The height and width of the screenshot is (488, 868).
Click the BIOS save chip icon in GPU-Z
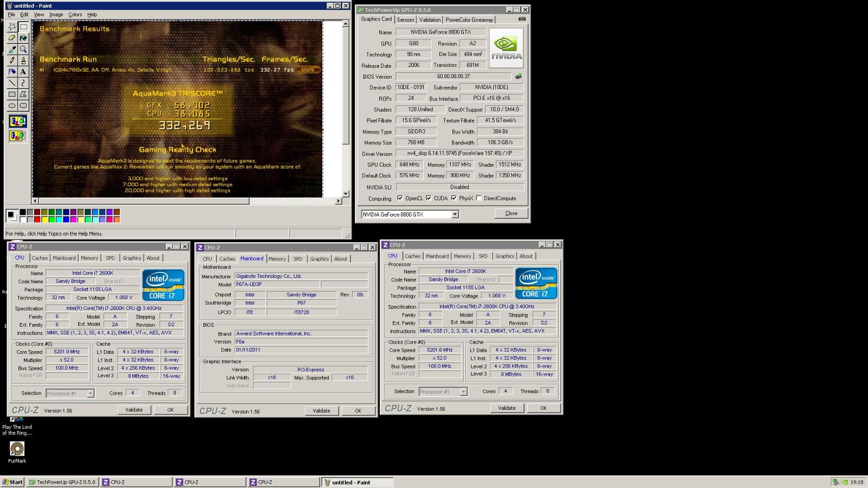[x=518, y=77]
